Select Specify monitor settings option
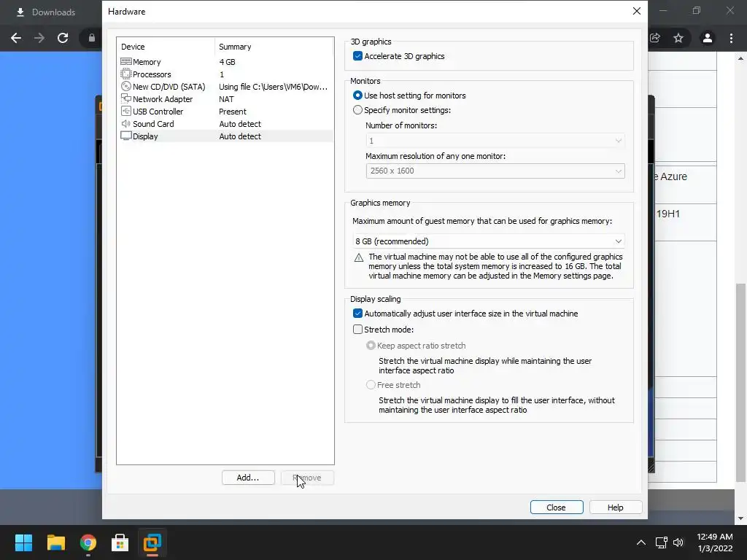747x560 pixels. click(x=357, y=110)
